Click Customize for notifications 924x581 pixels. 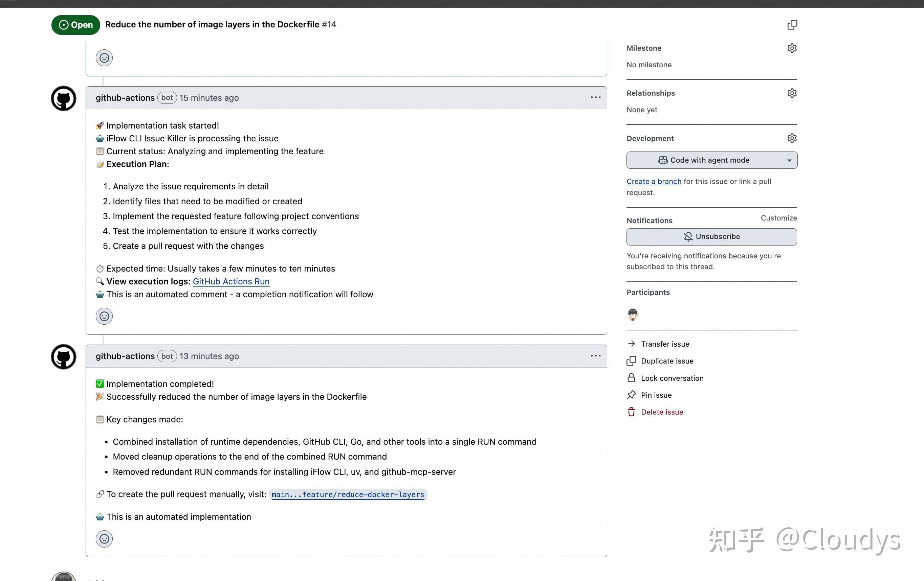point(778,218)
